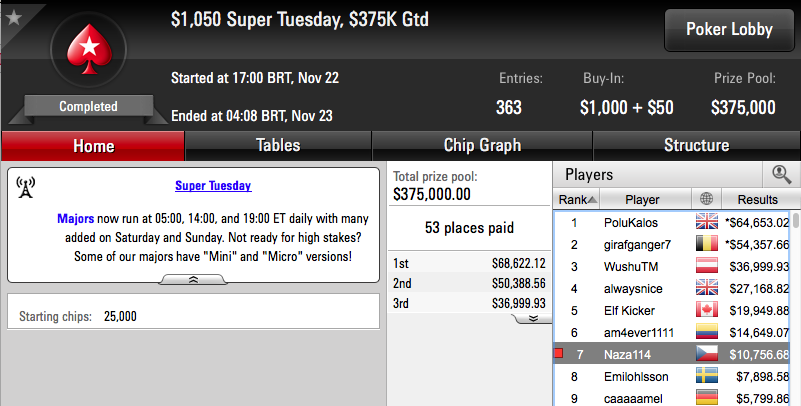Go to Poker Lobby
Screen dimensions: 801x406
click(729, 30)
